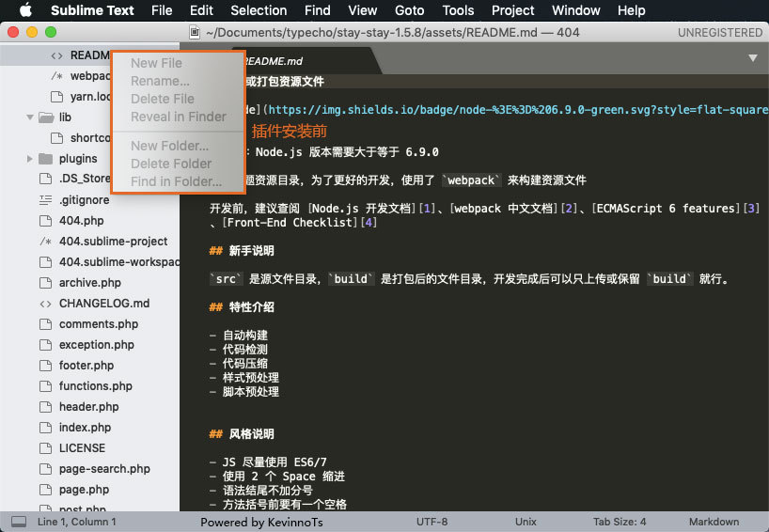Click the sidebar README markup icon
Image resolution: width=769 pixels, height=532 pixels.
coord(57,55)
